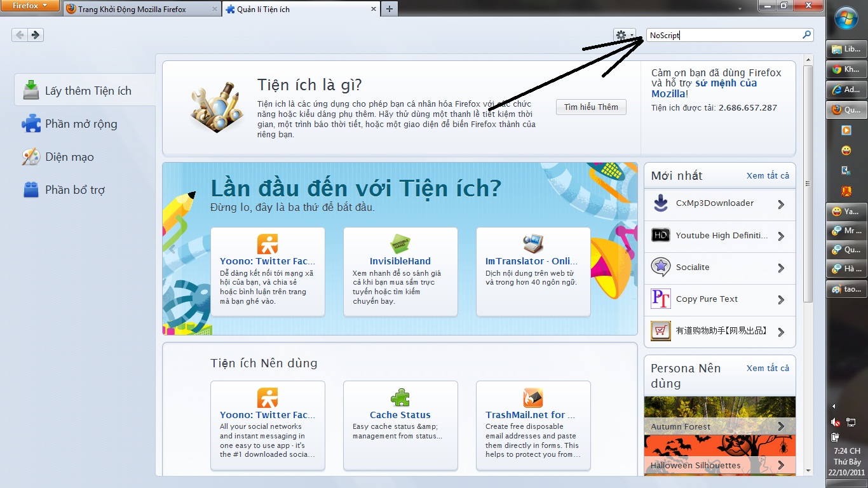
Task: Open a new tab with plus button
Action: pos(389,9)
